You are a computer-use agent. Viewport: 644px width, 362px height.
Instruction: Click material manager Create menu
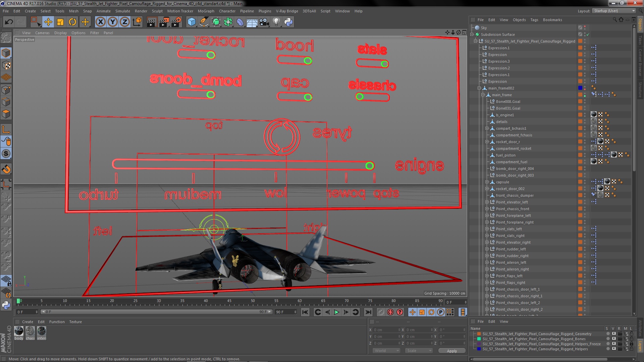click(28, 322)
